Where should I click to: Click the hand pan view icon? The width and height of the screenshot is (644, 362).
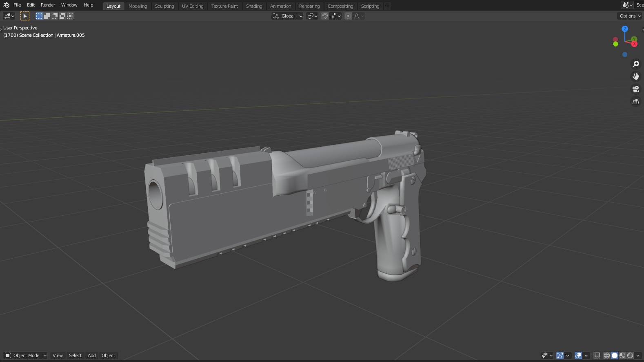[635, 76]
